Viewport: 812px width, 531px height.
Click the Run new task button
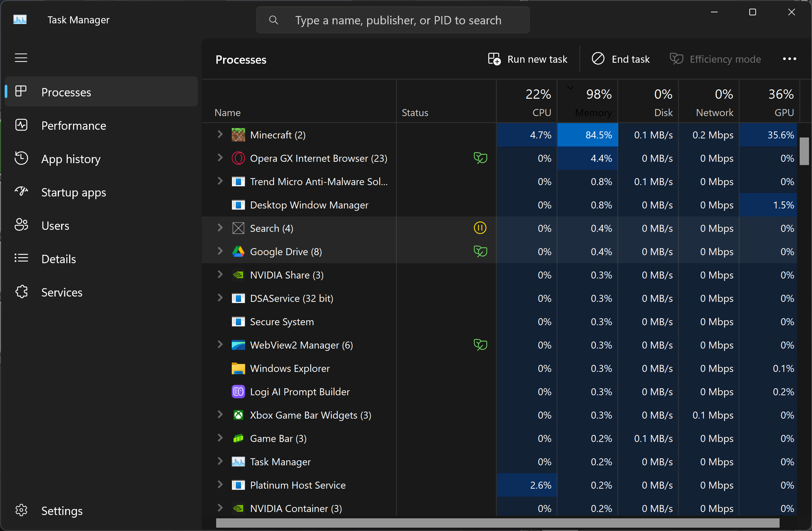[527, 59]
